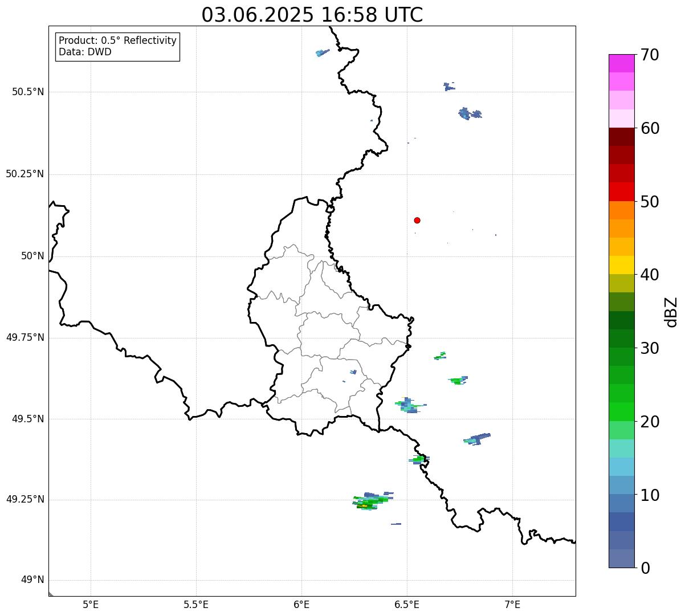
Task: Click the 49.5°N latitude label
Action: click(28, 419)
